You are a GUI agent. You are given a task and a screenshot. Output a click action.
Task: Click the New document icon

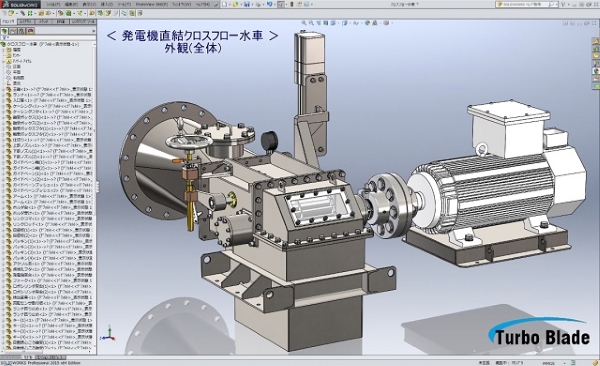click(225, 5)
